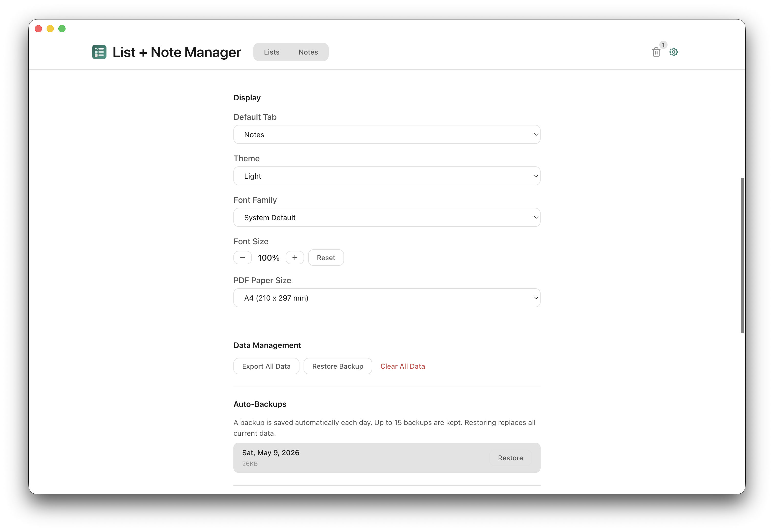Switch to the Lists tab
This screenshot has width=774, height=532.
click(x=272, y=52)
